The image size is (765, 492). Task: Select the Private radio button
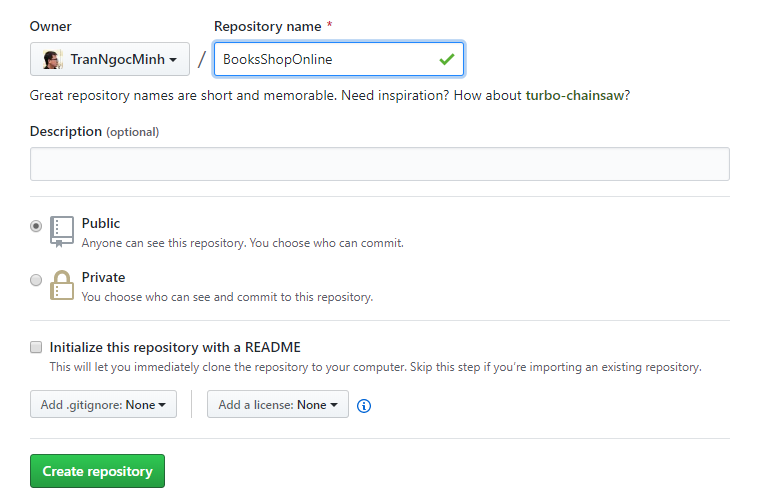(x=36, y=280)
